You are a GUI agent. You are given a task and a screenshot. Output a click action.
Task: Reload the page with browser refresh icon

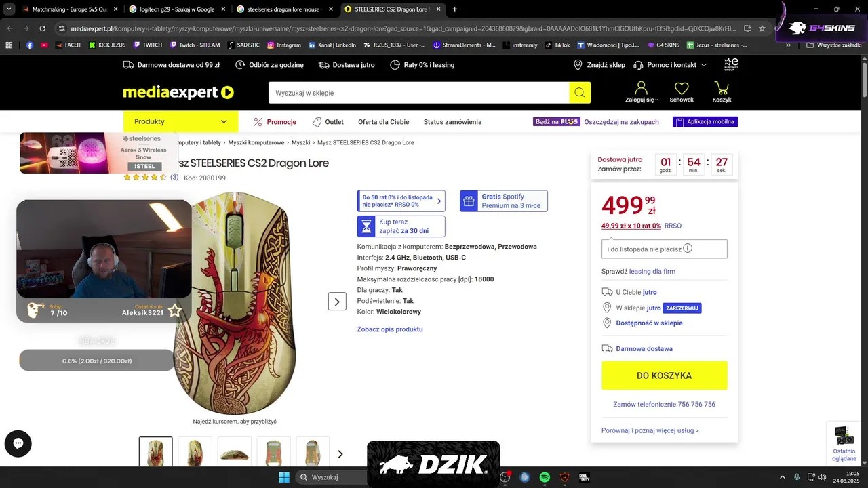click(43, 28)
